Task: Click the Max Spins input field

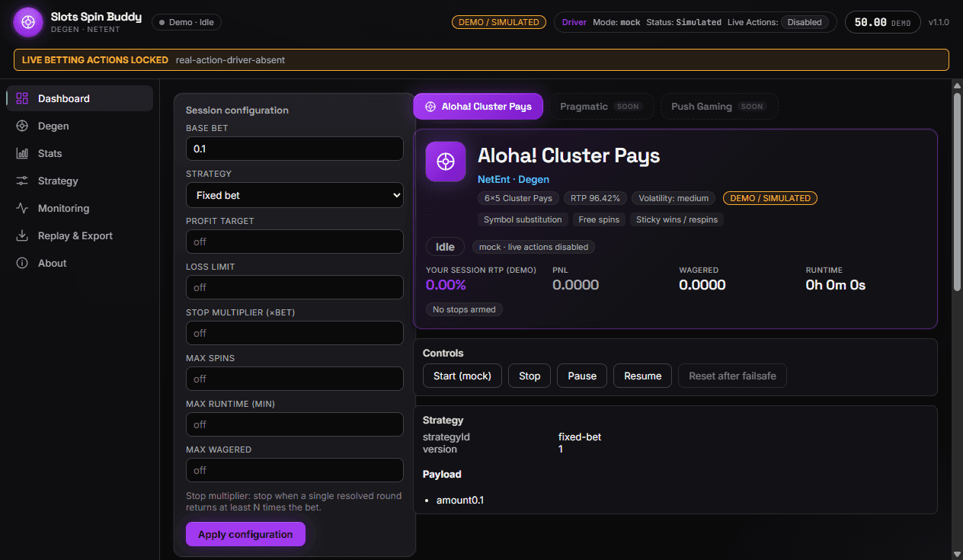Action: [x=295, y=379]
